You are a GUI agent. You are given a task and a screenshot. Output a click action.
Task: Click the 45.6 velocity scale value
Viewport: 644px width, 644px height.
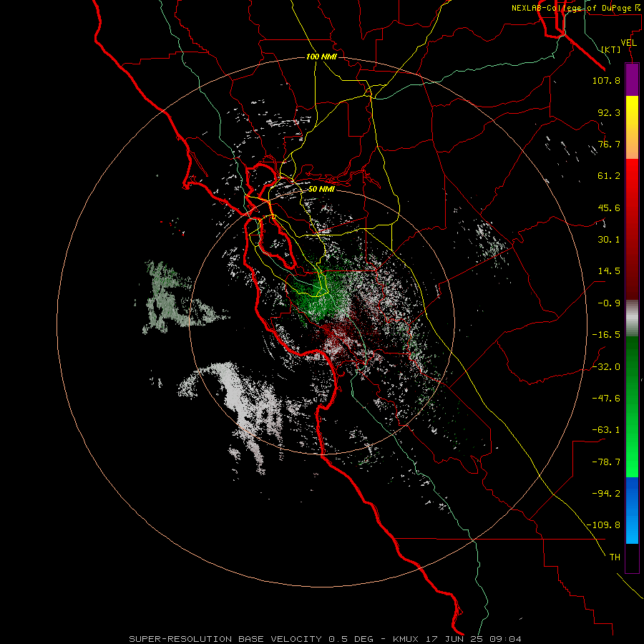point(609,208)
